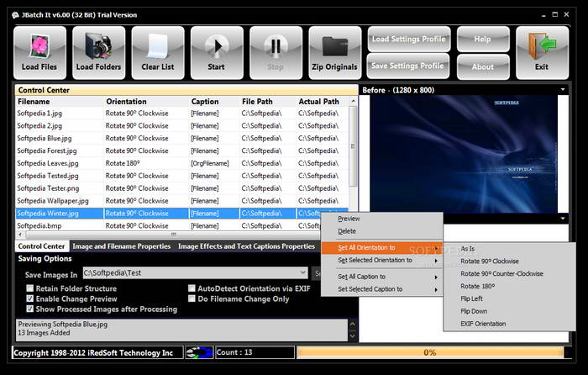Open Load Folders camera button
Screen dimensions: 588x375
pos(98,53)
